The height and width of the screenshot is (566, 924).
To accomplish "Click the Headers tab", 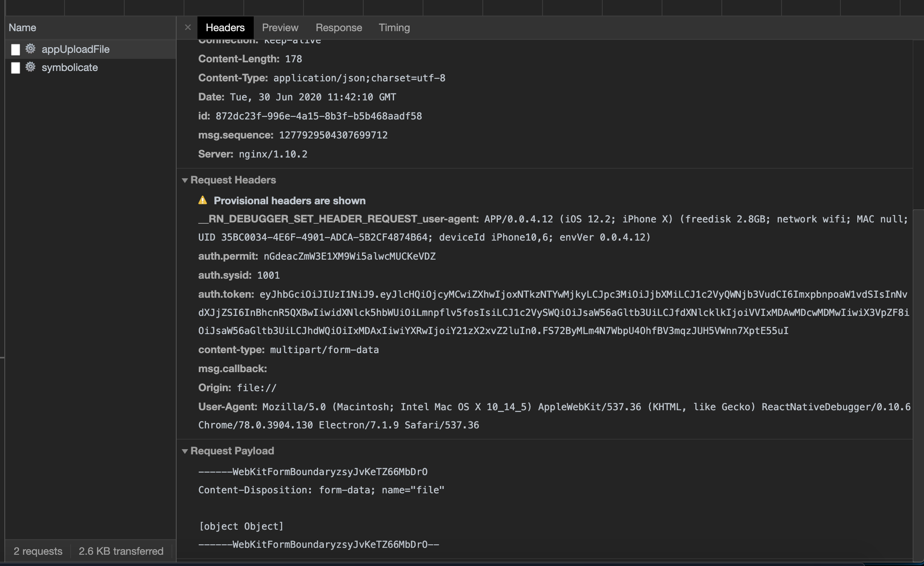I will pyautogui.click(x=225, y=27).
